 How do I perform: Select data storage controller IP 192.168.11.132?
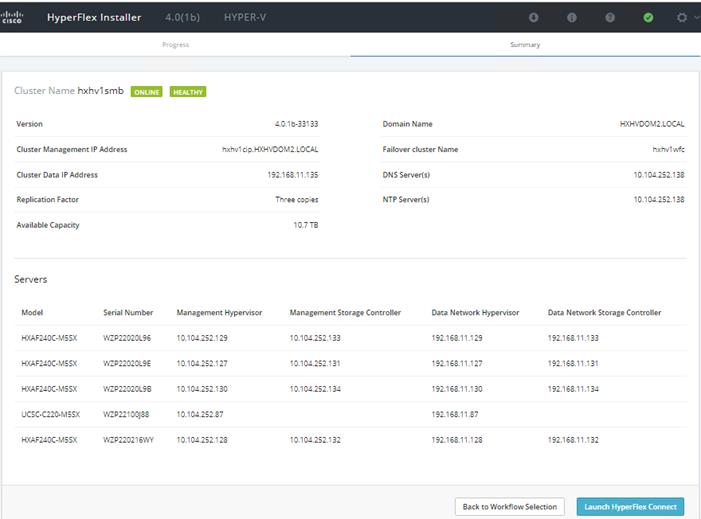pos(573,440)
